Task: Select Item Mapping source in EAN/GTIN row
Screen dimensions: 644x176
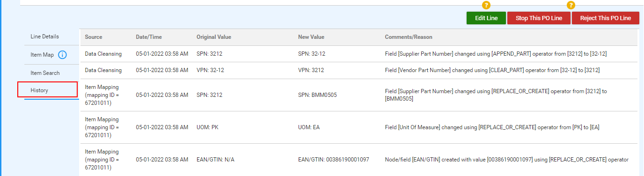Action: (x=102, y=160)
